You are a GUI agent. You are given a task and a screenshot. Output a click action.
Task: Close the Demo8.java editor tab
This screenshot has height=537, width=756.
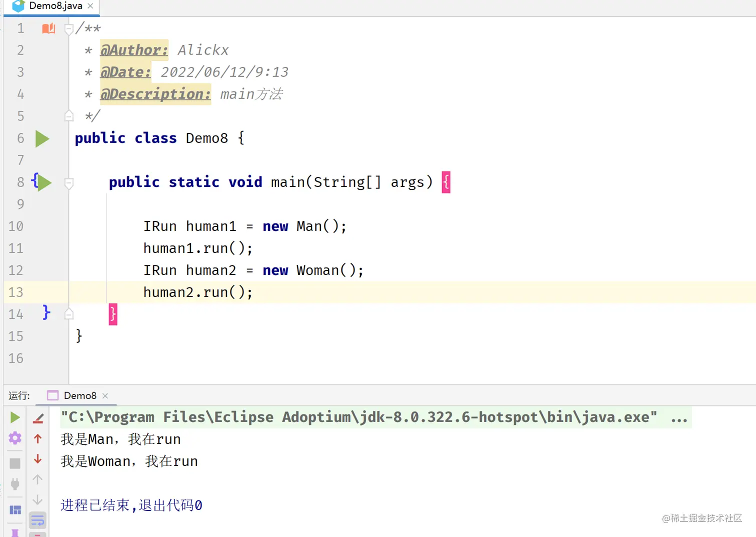point(90,6)
